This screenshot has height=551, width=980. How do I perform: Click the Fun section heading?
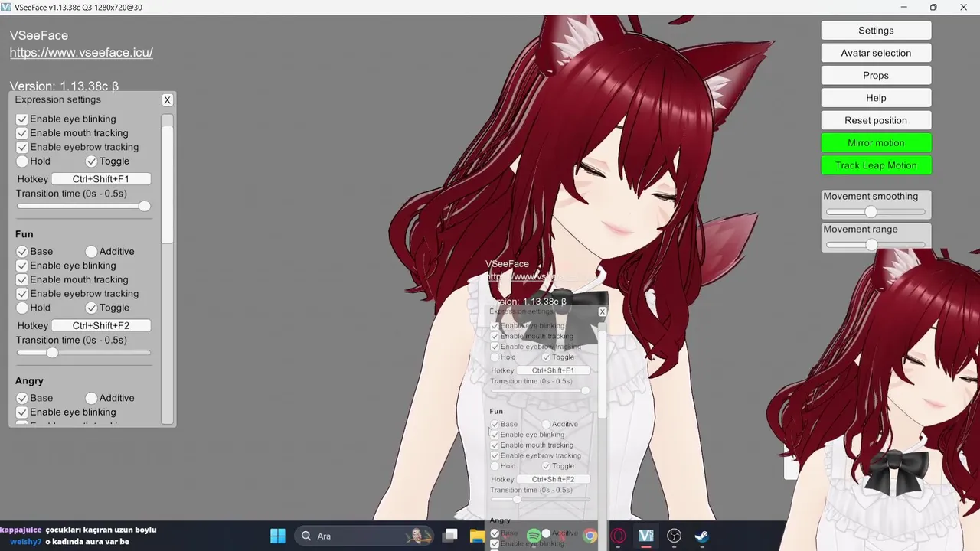24,234
